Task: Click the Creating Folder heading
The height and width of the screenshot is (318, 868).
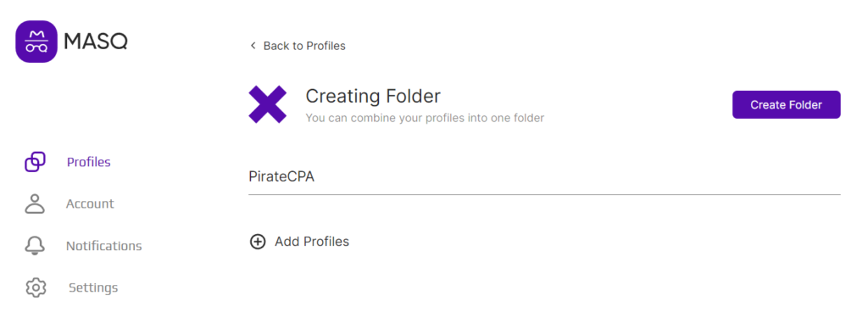Action: (x=373, y=97)
